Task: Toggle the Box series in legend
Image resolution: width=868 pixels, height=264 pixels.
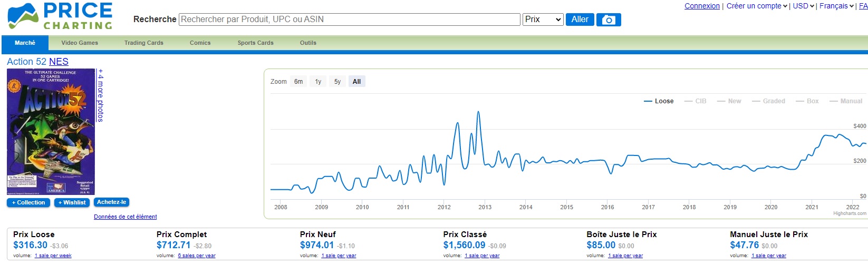Action: tap(807, 101)
